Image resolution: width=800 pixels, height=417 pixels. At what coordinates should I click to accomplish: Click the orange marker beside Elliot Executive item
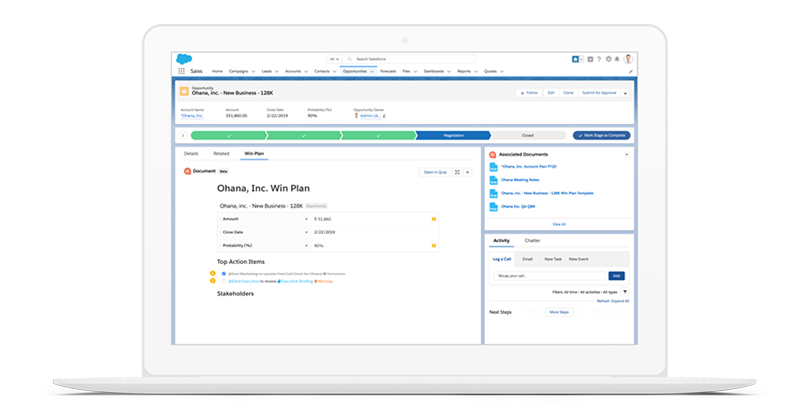213,281
